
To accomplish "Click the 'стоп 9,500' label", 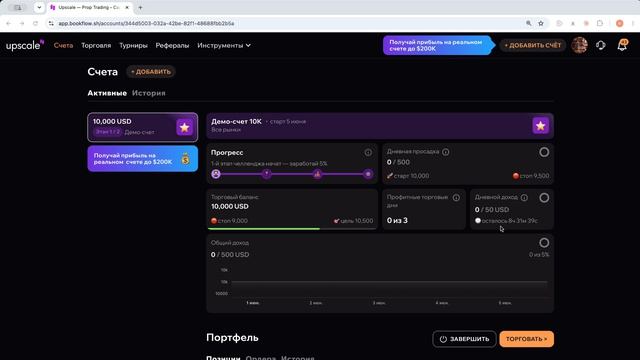I will click(x=531, y=176).
